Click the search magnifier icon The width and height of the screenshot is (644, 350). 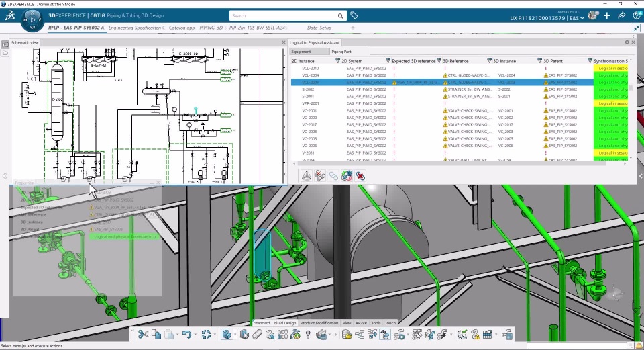click(341, 16)
